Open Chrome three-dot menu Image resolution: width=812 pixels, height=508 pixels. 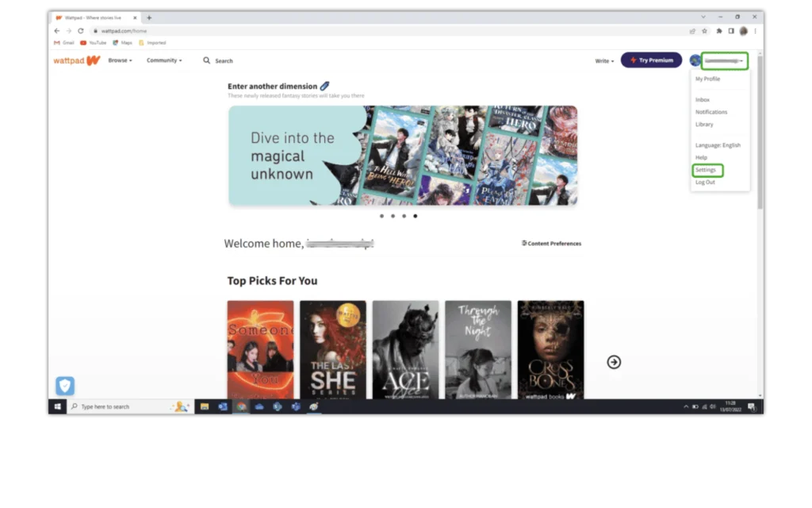(755, 31)
